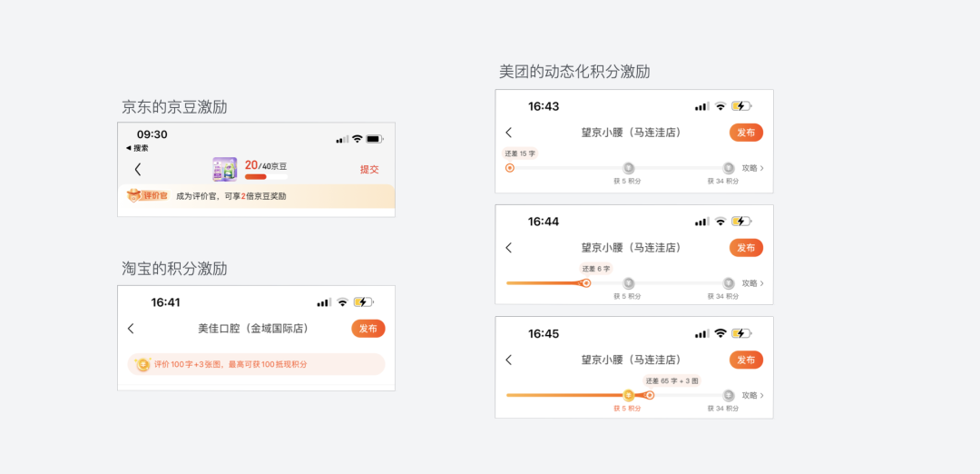Tap the grey 获 34 积分 coin in the 16:43 screen
This screenshot has width=980, height=474.
point(728,168)
